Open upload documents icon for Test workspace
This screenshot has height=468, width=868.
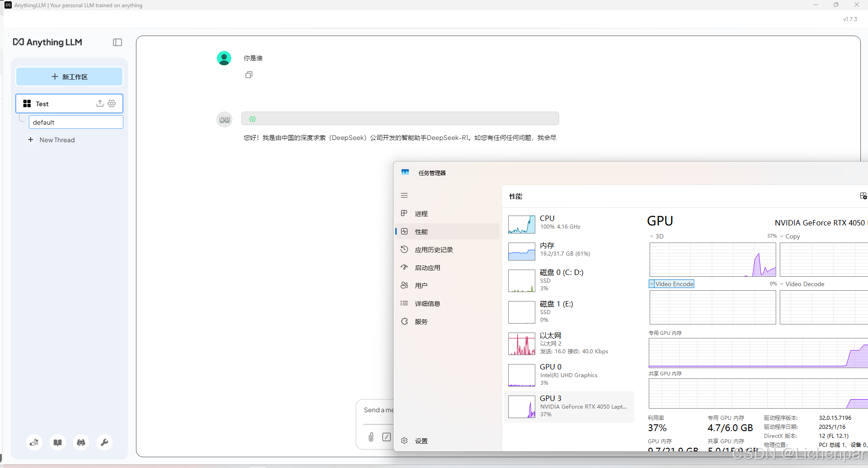(x=100, y=103)
